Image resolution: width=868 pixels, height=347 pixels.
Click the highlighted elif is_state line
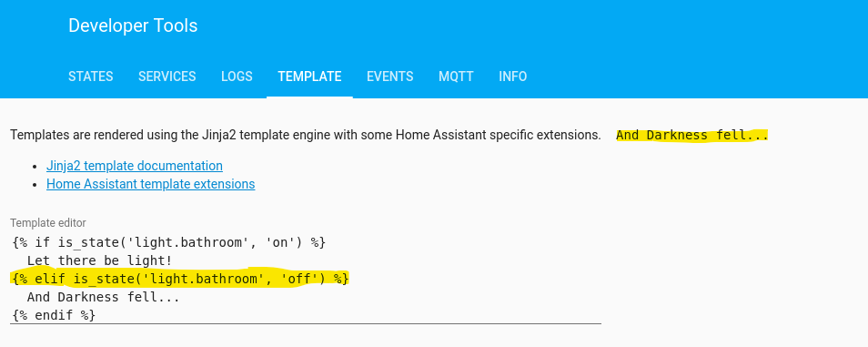[x=180, y=279]
